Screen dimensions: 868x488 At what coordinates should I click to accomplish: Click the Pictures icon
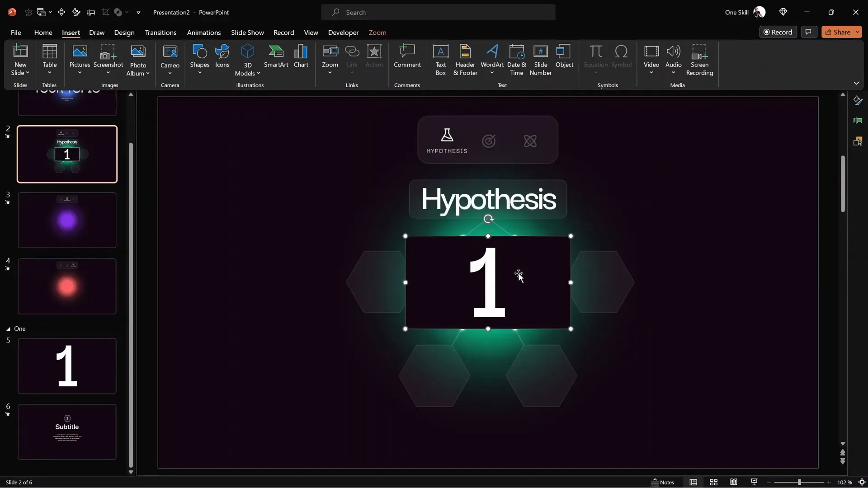coord(80,52)
